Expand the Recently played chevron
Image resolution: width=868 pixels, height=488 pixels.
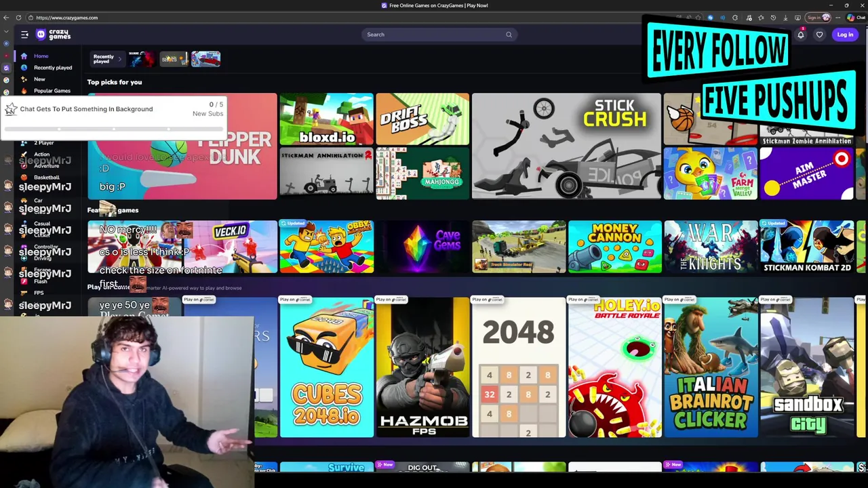[x=119, y=59]
